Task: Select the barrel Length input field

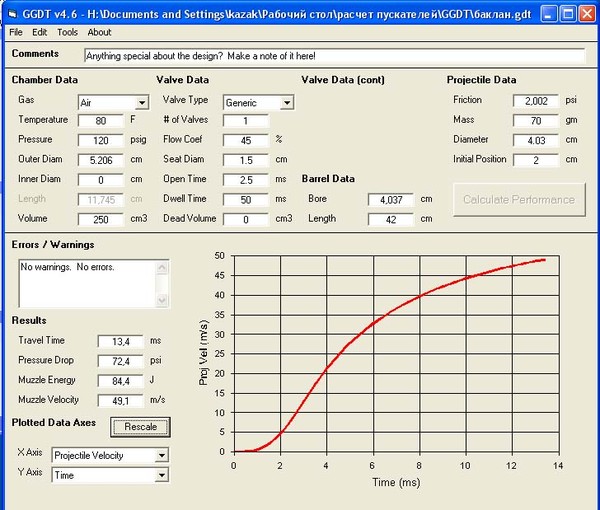Action: pyautogui.click(x=391, y=220)
